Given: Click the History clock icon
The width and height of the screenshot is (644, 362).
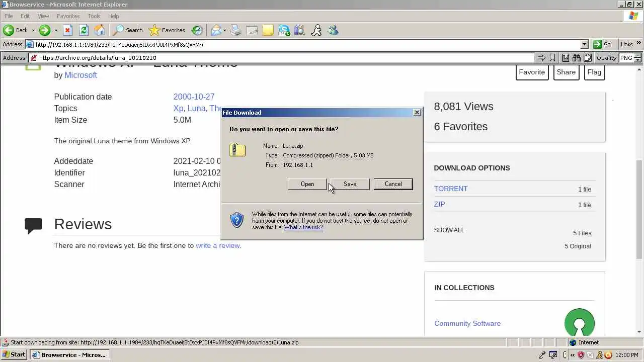Looking at the screenshot, I should click(x=197, y=30).
